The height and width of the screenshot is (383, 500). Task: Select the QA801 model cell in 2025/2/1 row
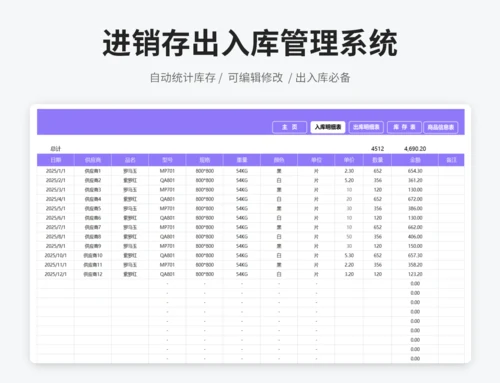pyautogui.click(x=167, y=180)
